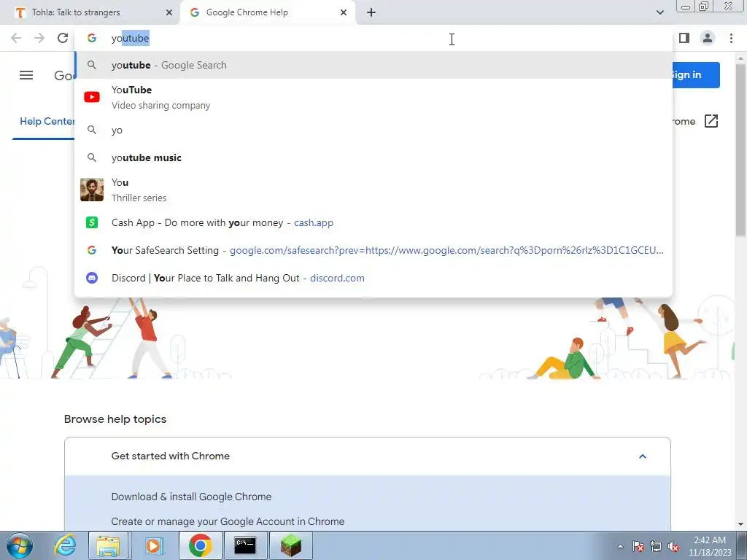Launch Internet Explorer from taskbar

tap(65, 545)
